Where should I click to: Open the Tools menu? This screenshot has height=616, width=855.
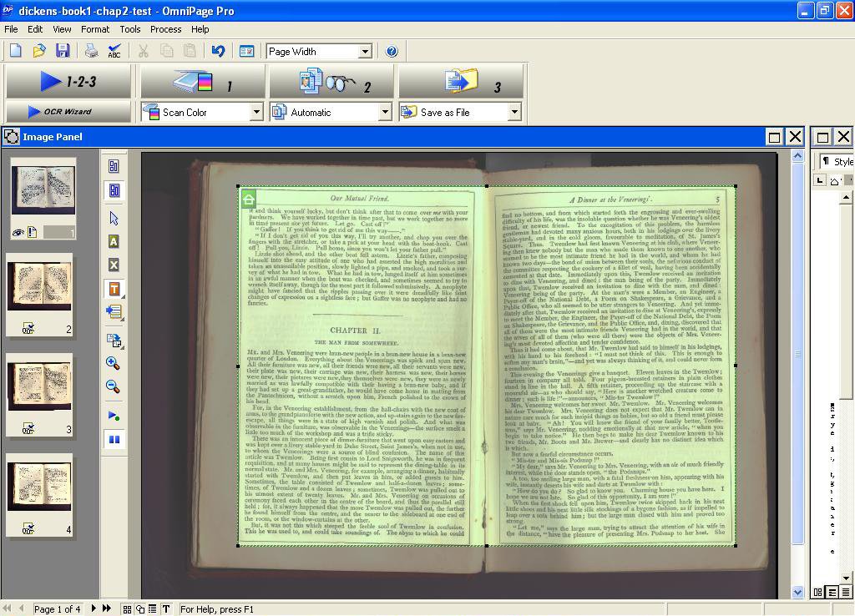pos(129,29)
